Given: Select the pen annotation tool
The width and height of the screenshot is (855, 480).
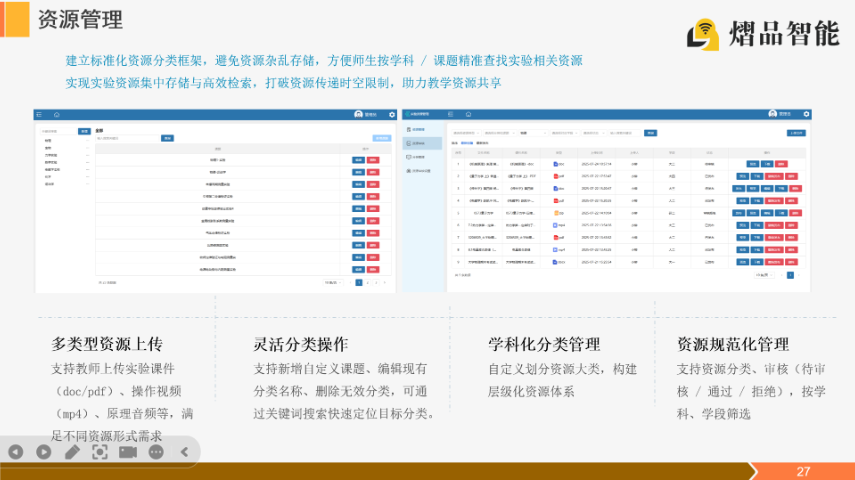Looking at the screenshot, I should click(x=71, y=452).
